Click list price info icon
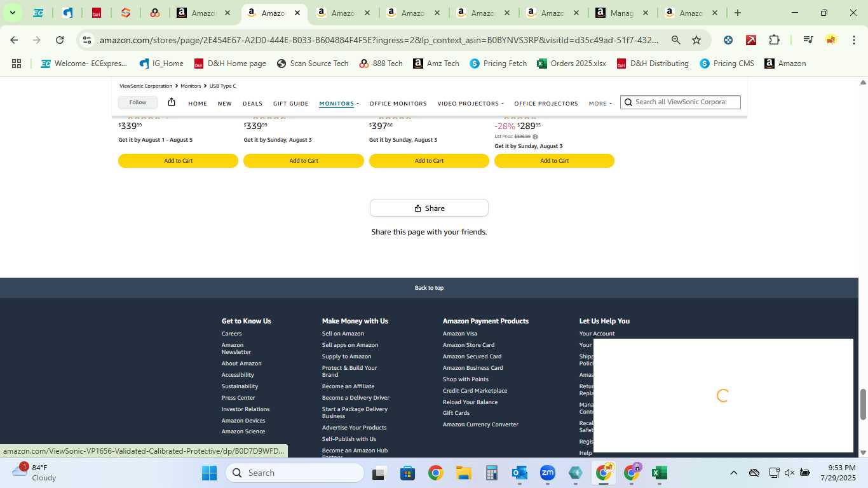 pyautogui.click(x=535, y=137)
